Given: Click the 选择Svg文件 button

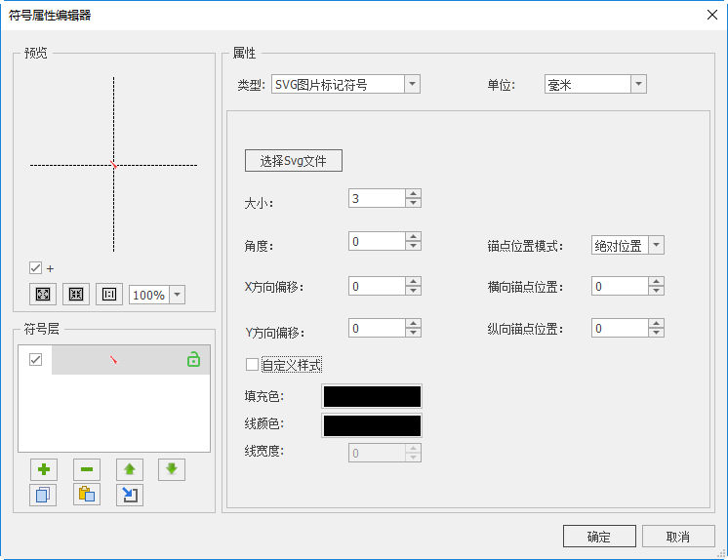Looking at the screenshot, I should pos(293,161).
